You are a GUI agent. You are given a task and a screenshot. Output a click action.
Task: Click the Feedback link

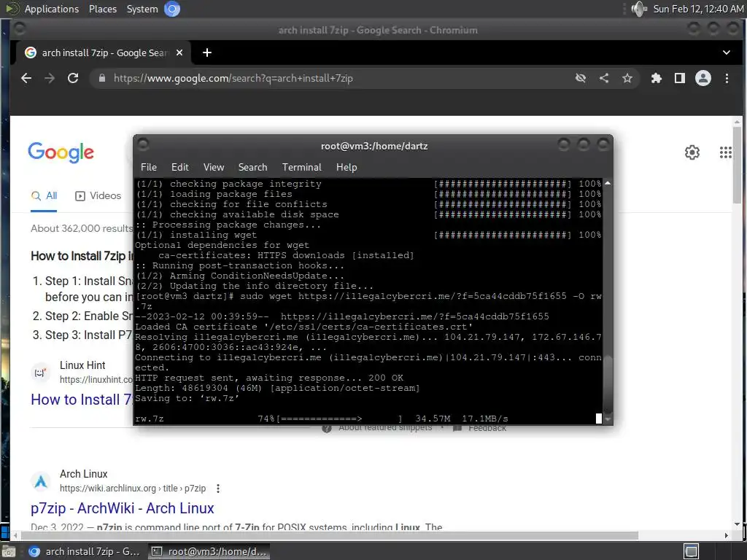click(x=480, y=428)
